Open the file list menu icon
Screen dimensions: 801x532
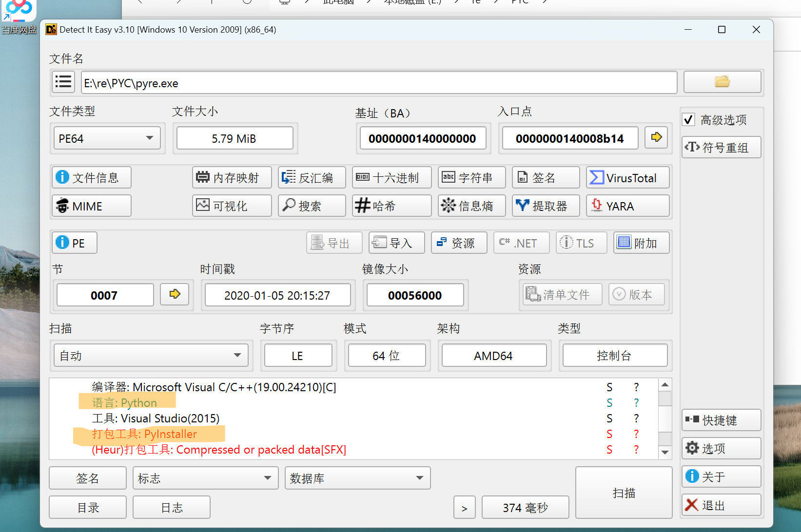63,82
